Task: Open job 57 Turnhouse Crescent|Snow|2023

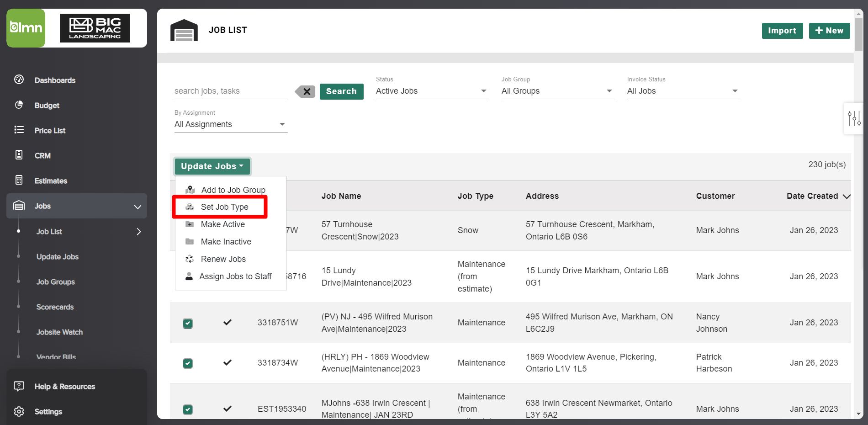Action: click(360, 230)
